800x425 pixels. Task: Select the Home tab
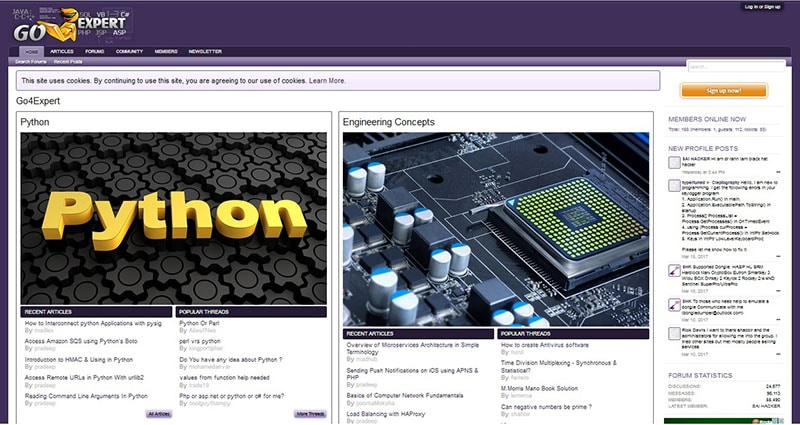coord(32,52)
